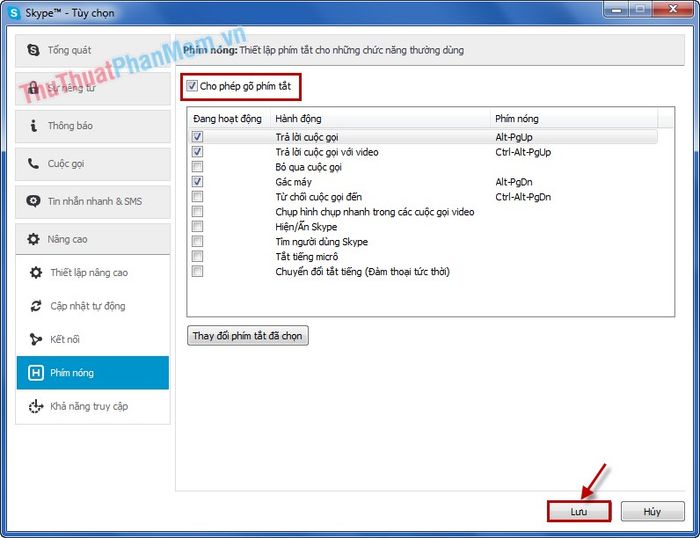
Task: Enable the Bỏ qua cuộc gọi checkbox
Action: tap(197, 167)
